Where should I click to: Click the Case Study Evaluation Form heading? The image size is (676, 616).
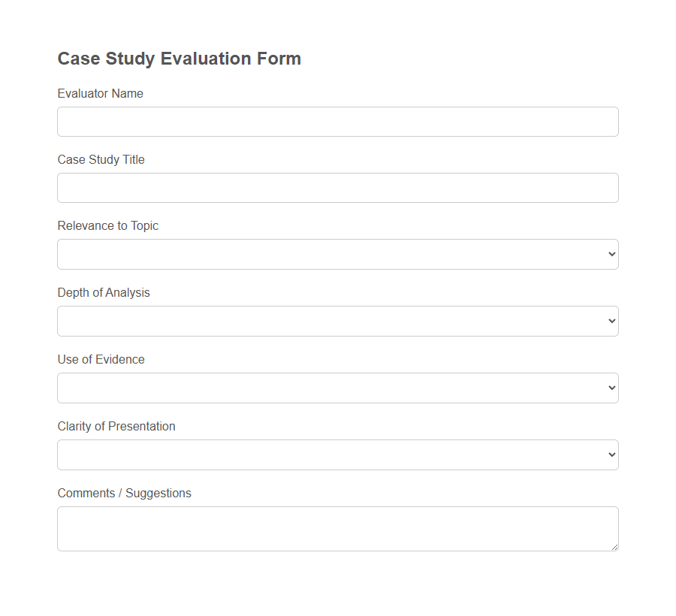click(x=179, y=59)
